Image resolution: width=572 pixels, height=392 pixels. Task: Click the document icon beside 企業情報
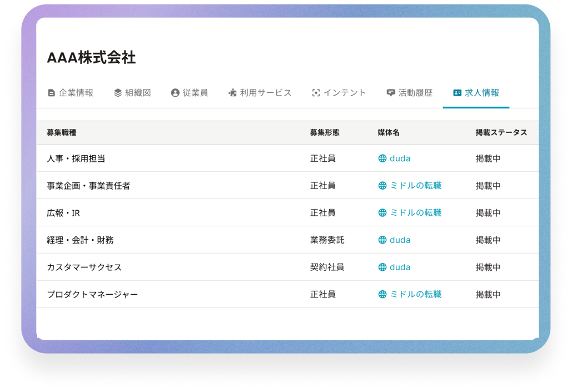coord(52,93)
